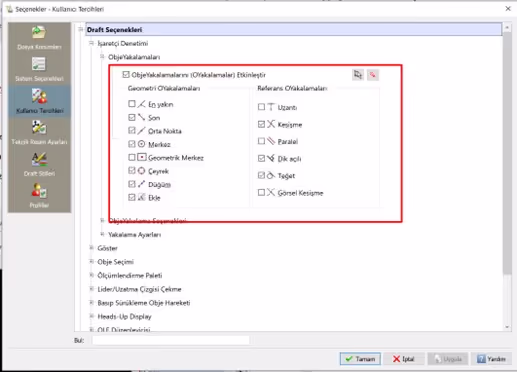
Task: Click the Ekle insert snap icon
Action: tap(141, 197)
